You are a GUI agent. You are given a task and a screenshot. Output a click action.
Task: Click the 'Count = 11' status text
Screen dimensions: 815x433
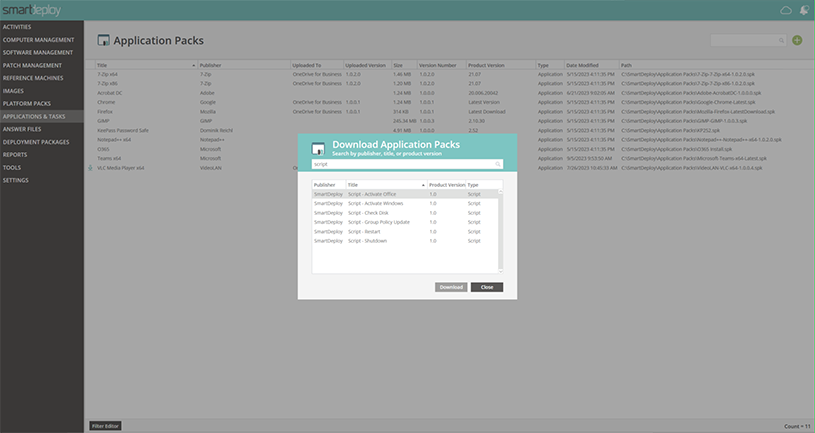tap(797, 426)
